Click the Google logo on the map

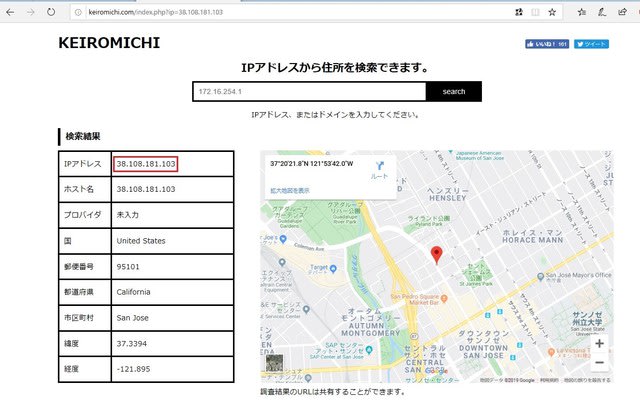(437, 371)
